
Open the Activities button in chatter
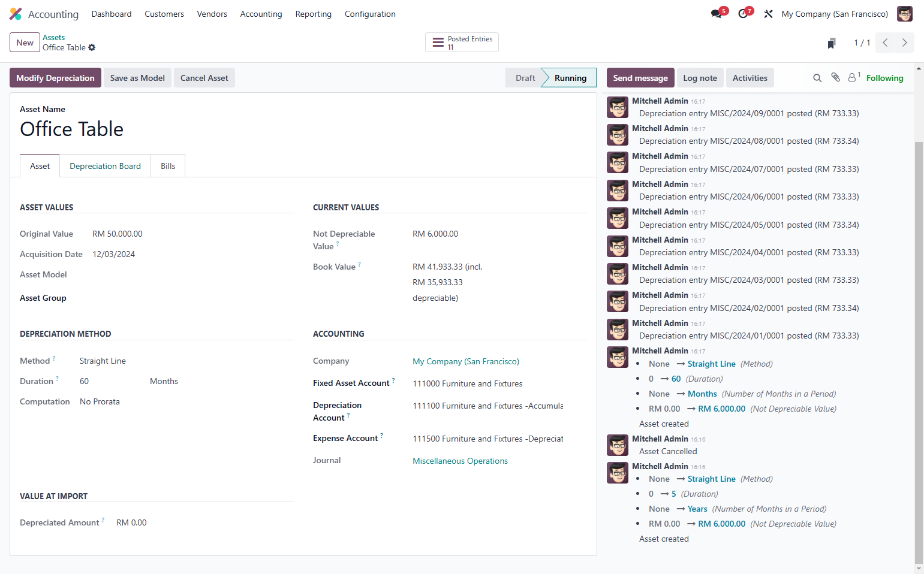click(x=750, y=78)
